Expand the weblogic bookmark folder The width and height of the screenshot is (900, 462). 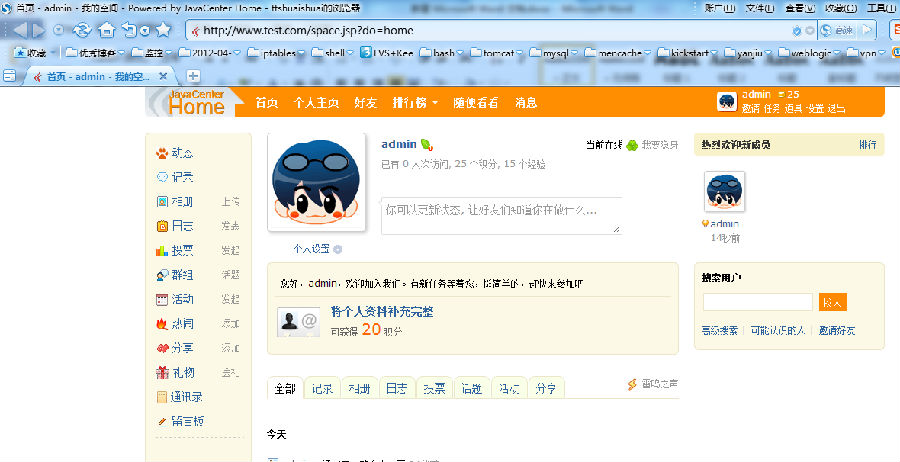(x=837, y=53)
